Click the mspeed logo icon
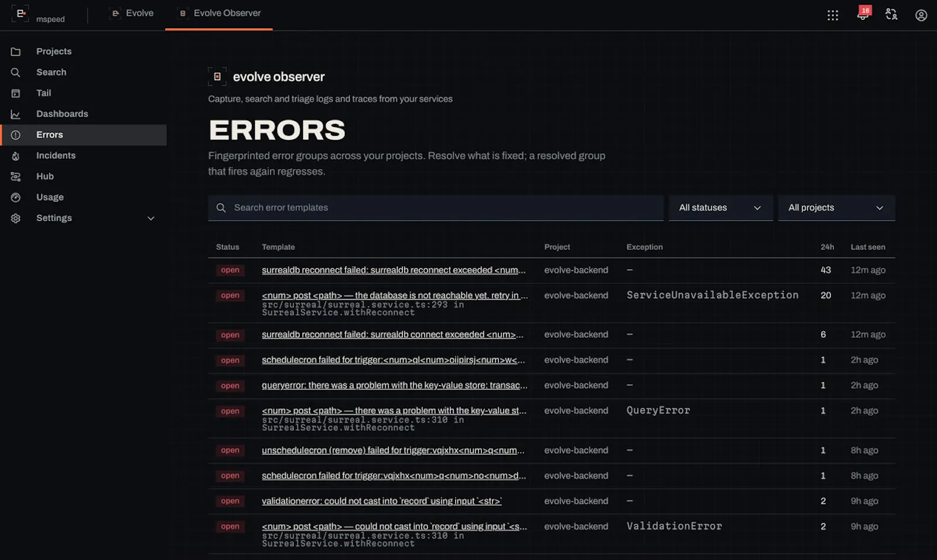This screenshot has width=937, height=560. 20,13
